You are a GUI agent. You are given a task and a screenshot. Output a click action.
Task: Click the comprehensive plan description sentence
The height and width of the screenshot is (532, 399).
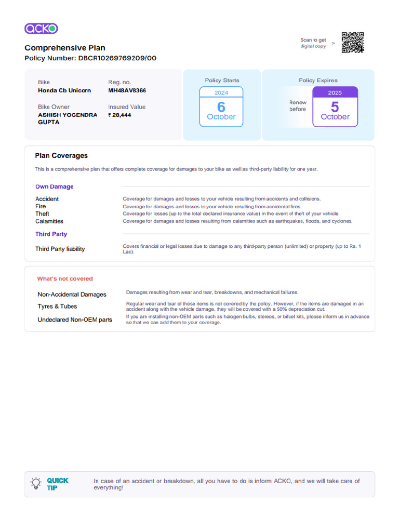pos(176,169)
